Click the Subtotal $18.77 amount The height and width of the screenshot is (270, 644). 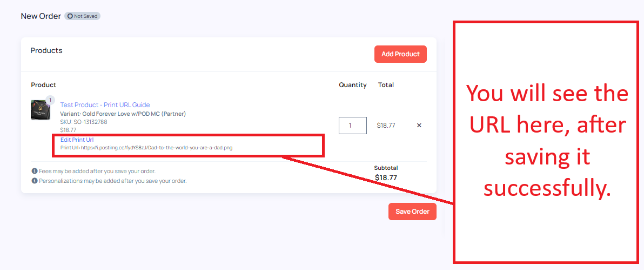pos(386,177)
